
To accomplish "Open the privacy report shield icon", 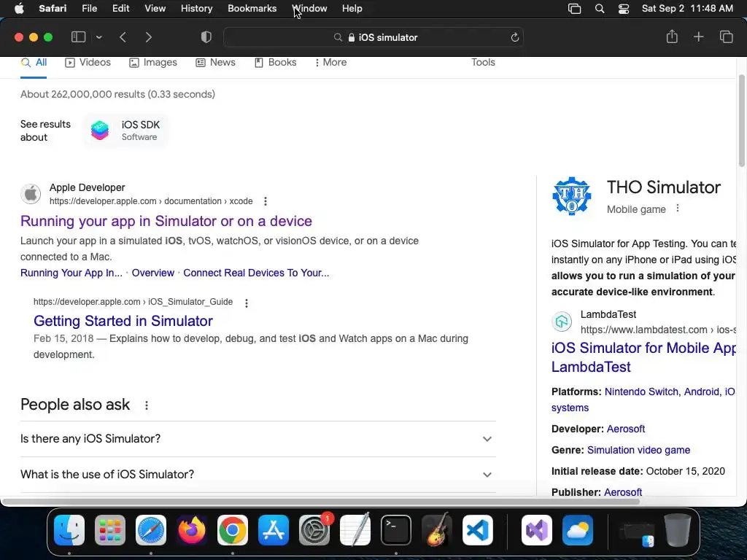I will 206,37.
